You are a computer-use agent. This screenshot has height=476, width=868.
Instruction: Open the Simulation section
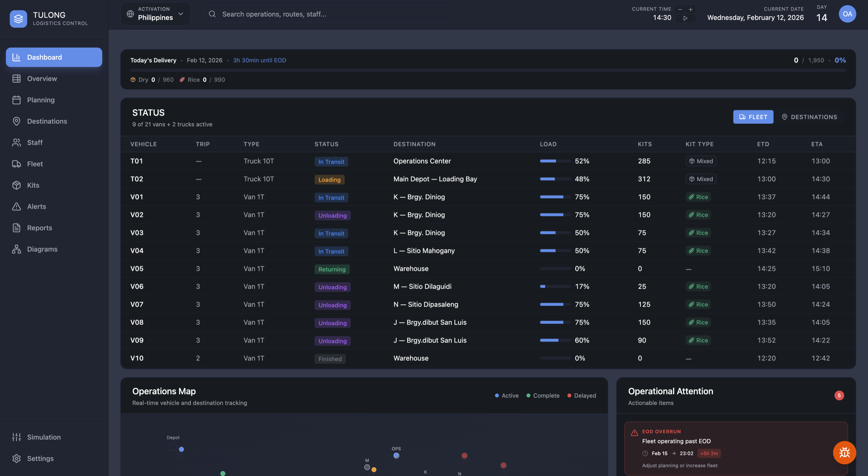point(44,437)
